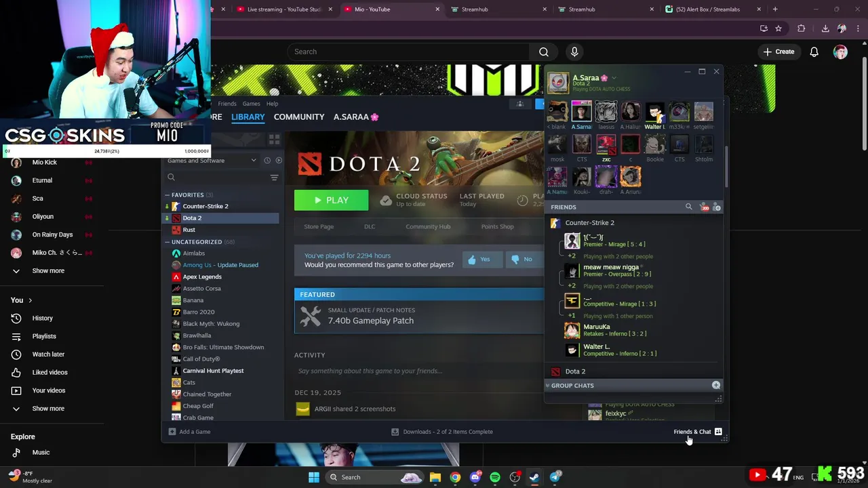This screenshot has height=488, width=868.
Task: Open the A.SARAA profile tab in Steam
Action: 356,117
